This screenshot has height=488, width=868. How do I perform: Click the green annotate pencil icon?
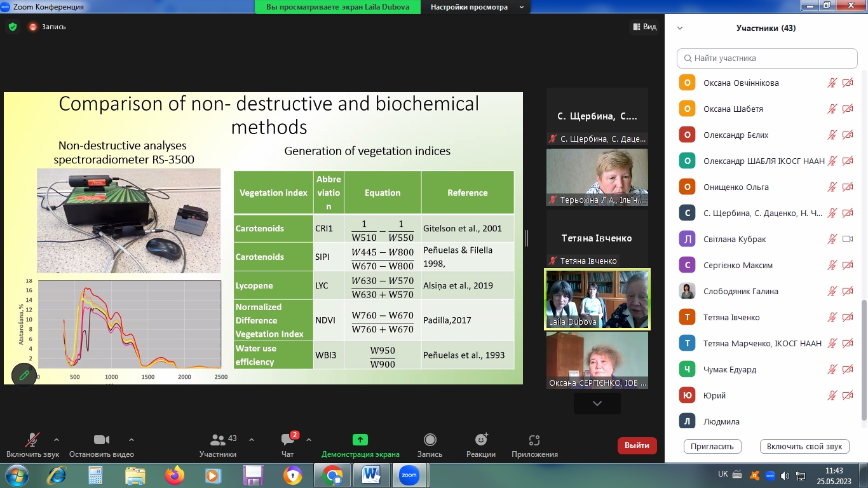[24, 375]
